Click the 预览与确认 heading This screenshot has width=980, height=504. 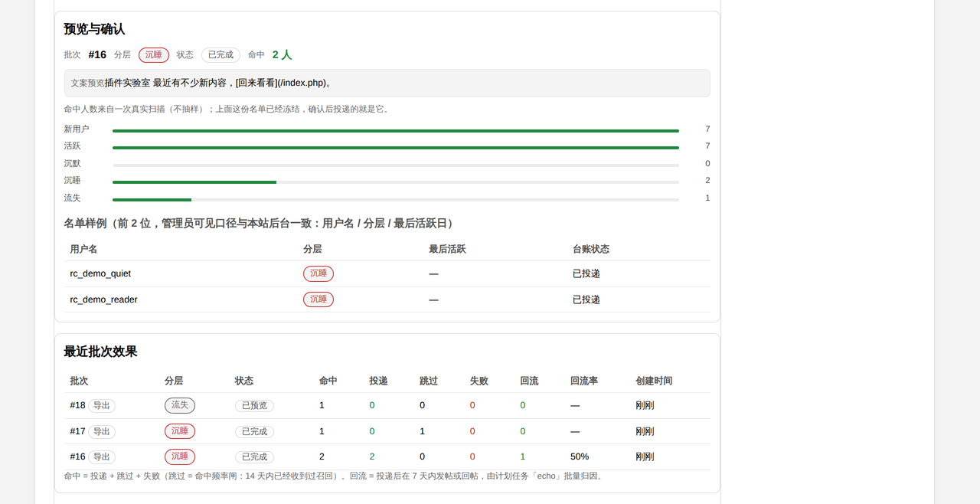point(94,29)
